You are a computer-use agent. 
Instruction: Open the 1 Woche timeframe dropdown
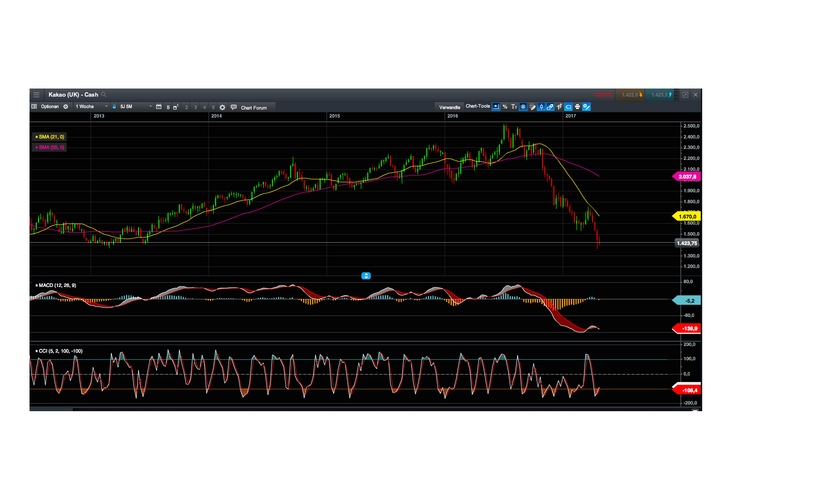pos(90,106)
